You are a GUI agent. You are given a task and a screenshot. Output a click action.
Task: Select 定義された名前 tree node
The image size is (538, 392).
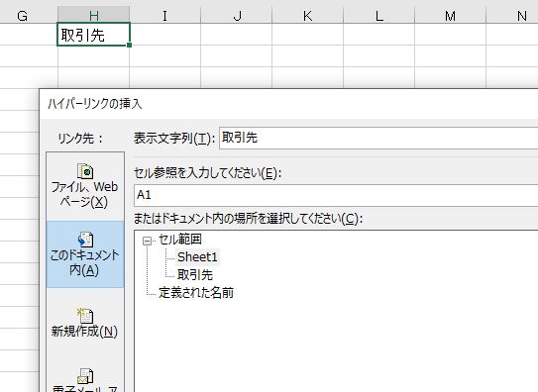pos(196,293)
